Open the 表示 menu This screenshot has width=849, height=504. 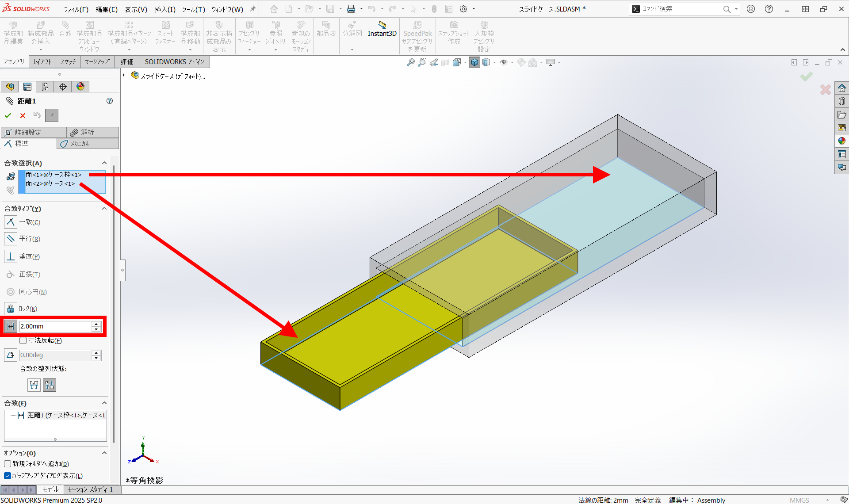point(136,9)
